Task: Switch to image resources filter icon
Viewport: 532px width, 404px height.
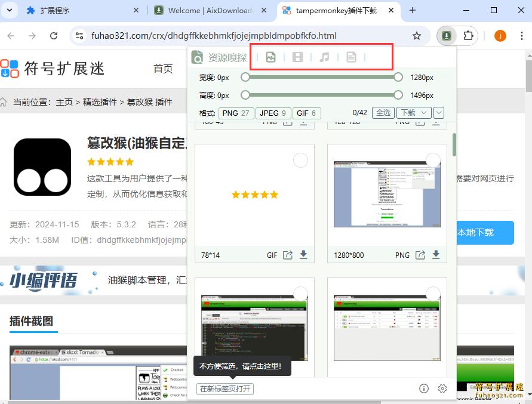Action: [270, 57]
